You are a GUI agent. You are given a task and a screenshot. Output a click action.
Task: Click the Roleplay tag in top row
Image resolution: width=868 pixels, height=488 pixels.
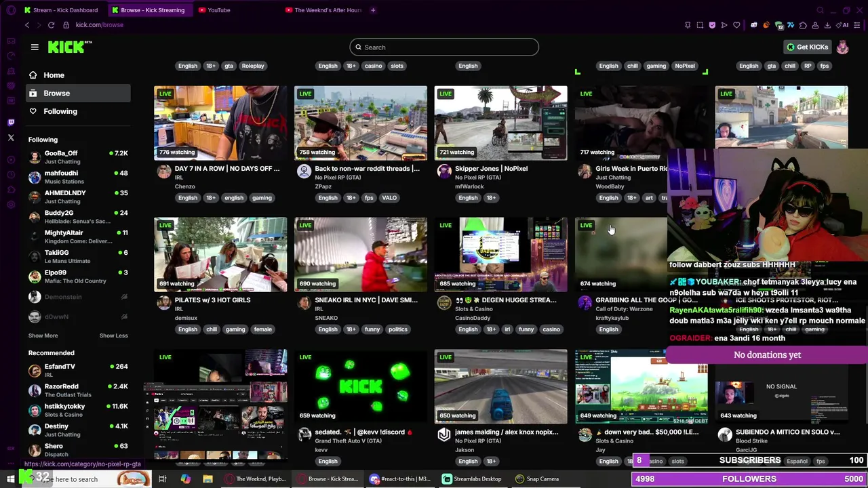coord(253,66)
